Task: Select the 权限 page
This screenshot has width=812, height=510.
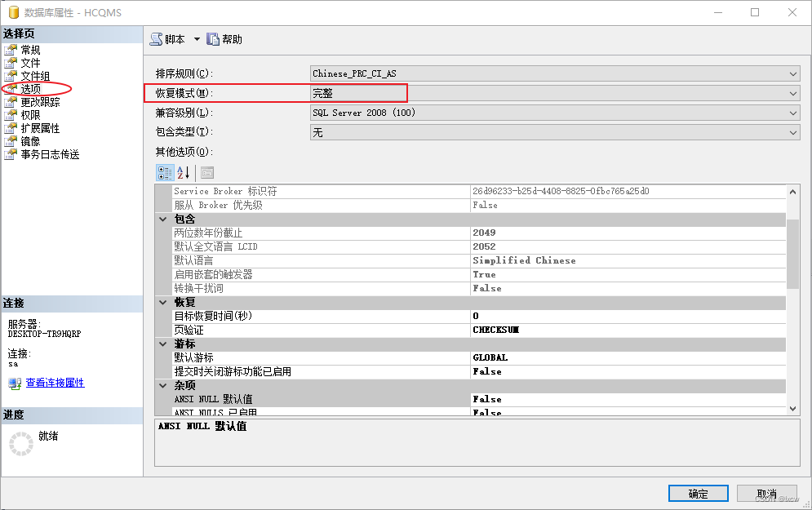Action: 30,115
